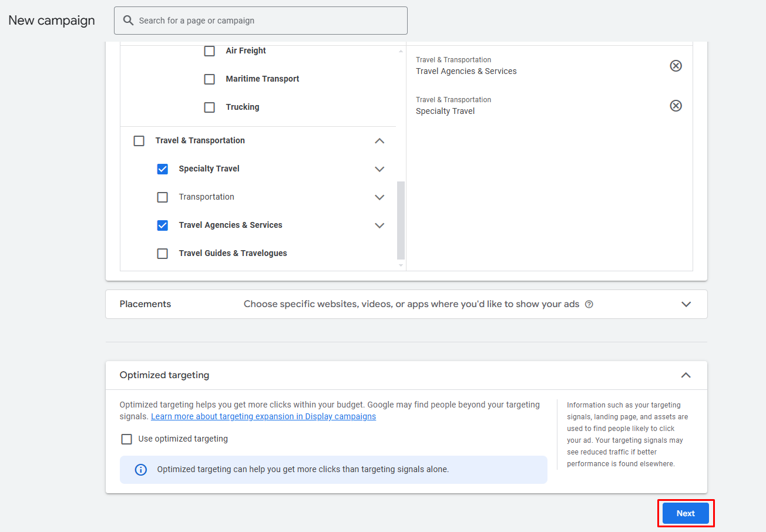Click the Specialty Travel label in topics list
This screenshot has height=532, width=766.
(209, 169)
